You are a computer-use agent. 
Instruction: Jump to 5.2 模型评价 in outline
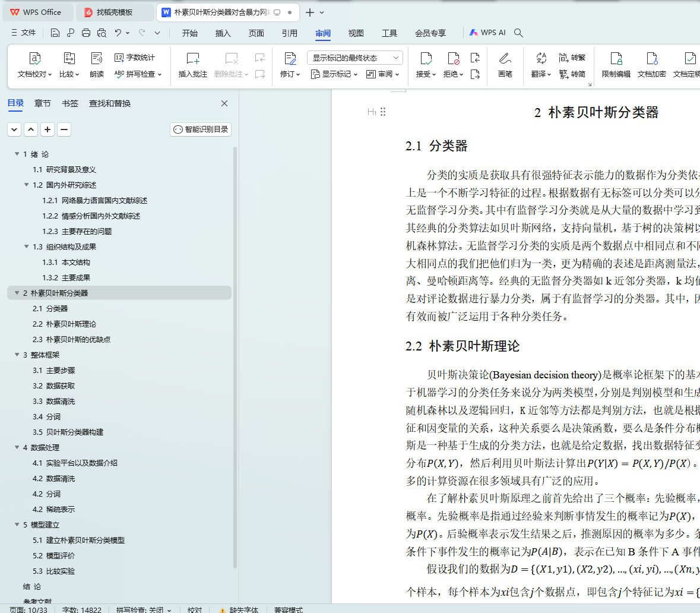tap(53, 556)
